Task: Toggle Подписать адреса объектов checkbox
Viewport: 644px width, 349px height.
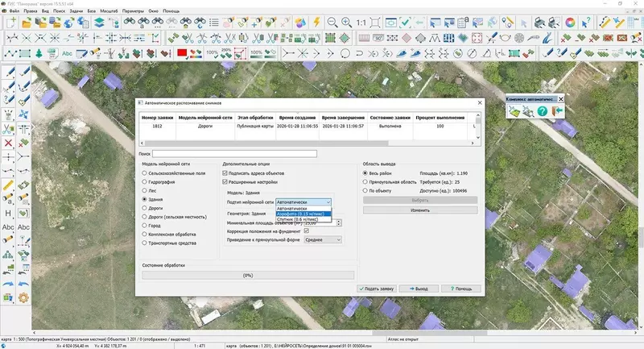Action: click(x=223, y=172)
